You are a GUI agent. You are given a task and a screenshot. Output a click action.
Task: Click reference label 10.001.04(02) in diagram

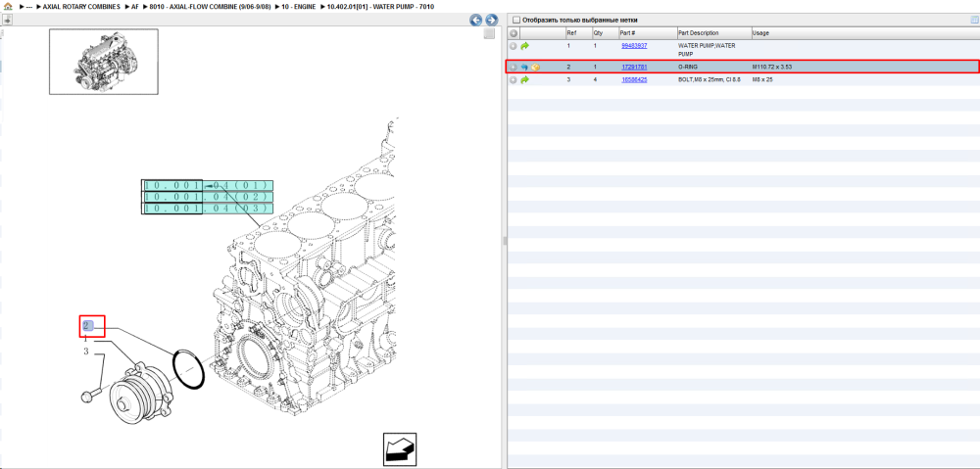pos(208,197)
